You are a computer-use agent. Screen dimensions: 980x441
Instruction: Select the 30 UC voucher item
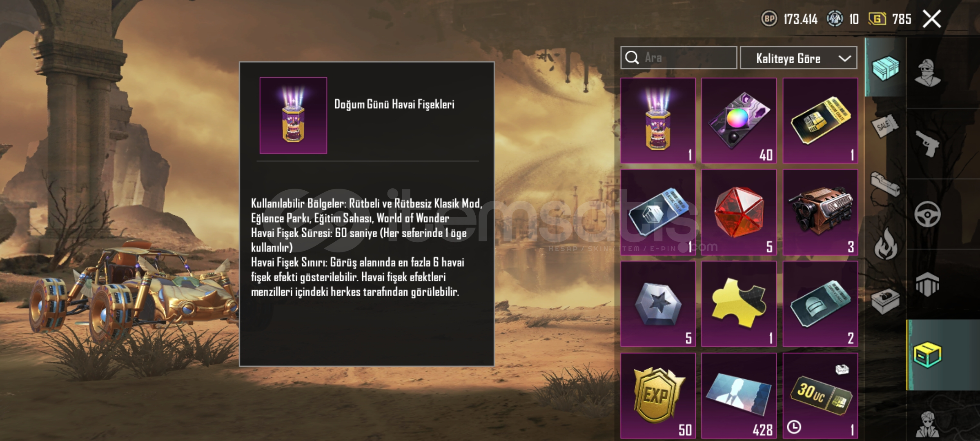820,396
